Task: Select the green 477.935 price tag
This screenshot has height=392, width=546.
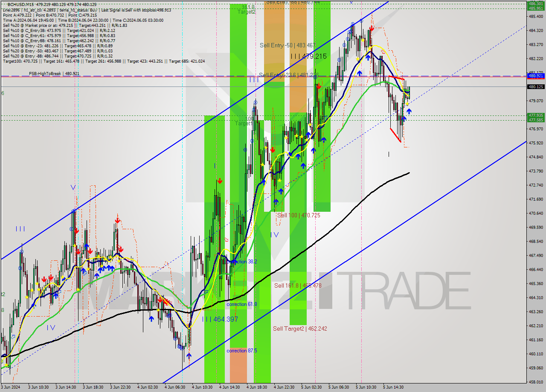Action: 536,115
